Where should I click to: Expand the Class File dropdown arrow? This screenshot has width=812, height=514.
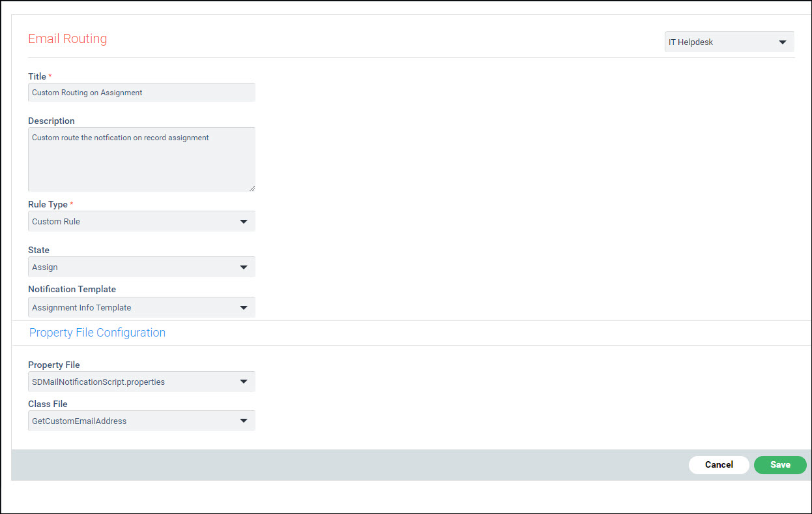point(244,421)
